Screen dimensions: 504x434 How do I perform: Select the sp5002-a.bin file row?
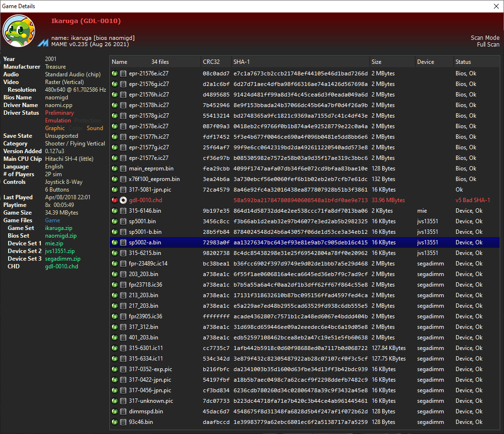coord(288,242)
